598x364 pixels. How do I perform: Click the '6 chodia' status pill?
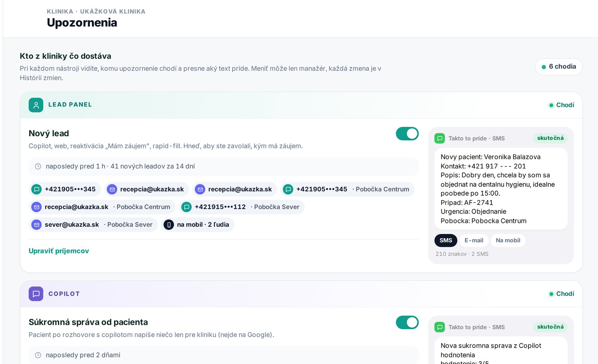click(x=559, y=67)
